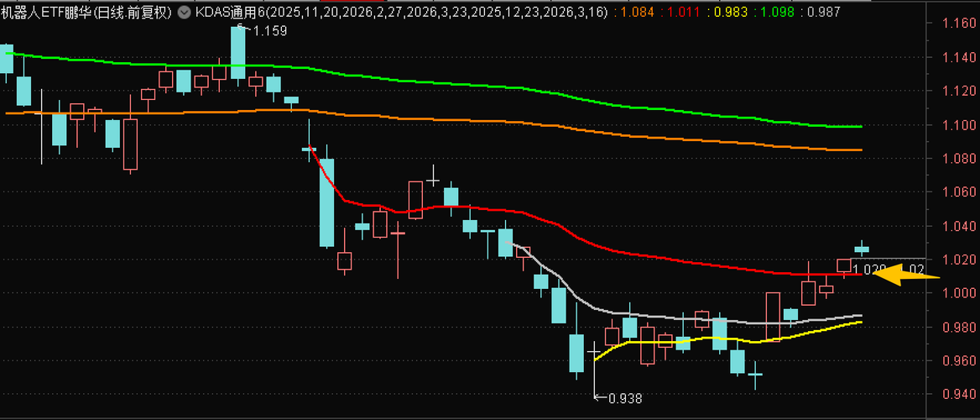Click the last cyan candlestick on the right
This screenshot has width=980, height=420.
(x=862, y=249)
